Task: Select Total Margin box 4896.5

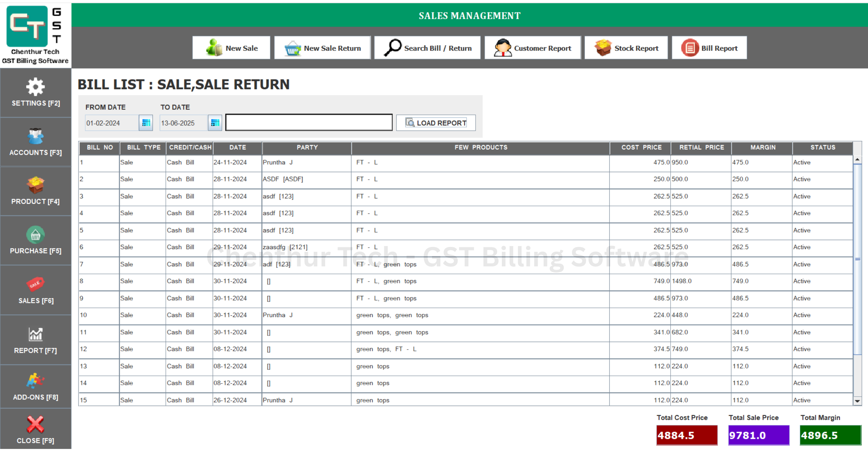Action: 830,435
